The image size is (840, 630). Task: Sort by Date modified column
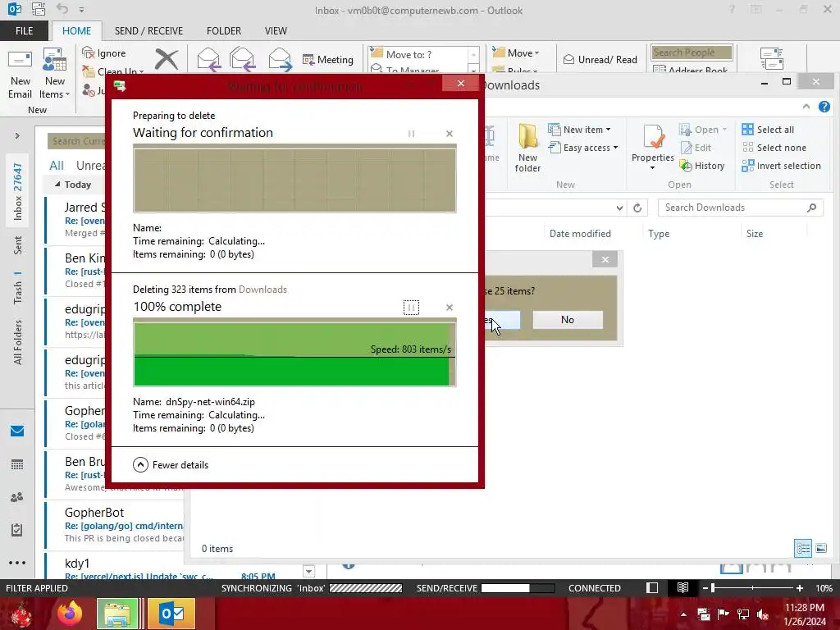[580, 234]
